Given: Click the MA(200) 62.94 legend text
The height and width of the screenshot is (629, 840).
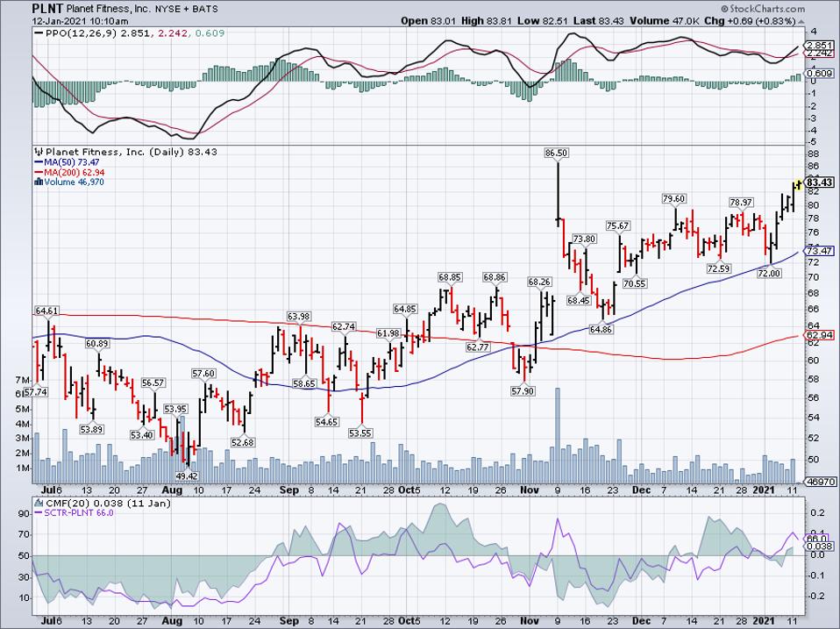Looking at the screenshot, I should pos(75,173).
